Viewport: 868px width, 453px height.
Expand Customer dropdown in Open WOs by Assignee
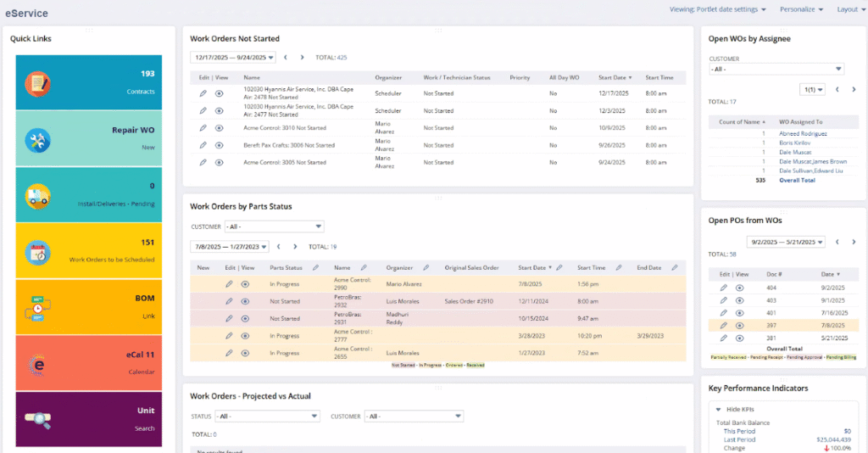(x=776, y=70)
